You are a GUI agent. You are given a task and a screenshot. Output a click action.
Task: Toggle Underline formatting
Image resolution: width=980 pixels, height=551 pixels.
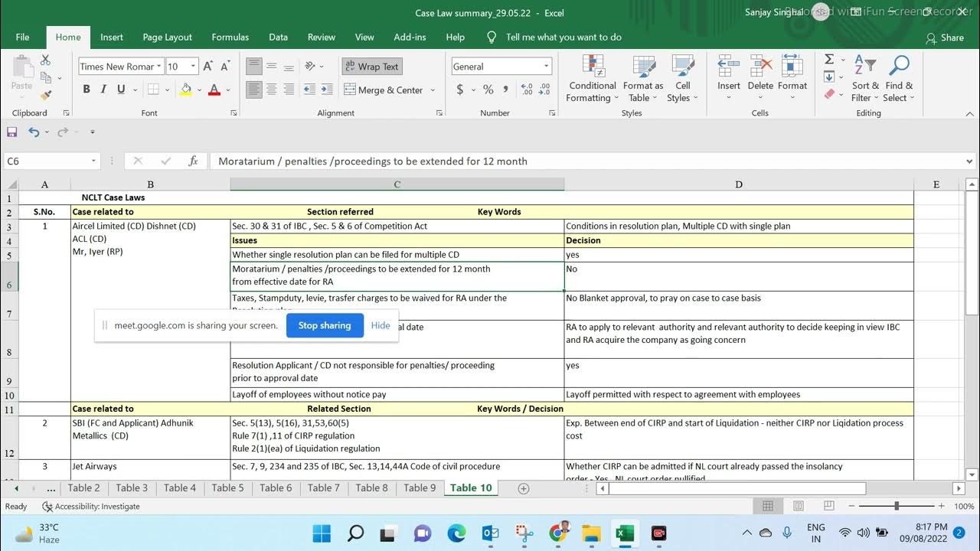pos(121,90)
